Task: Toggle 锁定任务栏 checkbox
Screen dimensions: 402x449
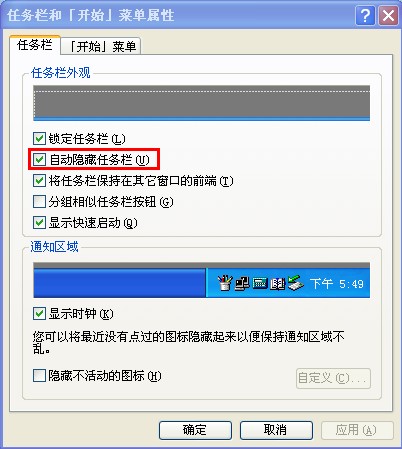Action: (x=39, y=138)
